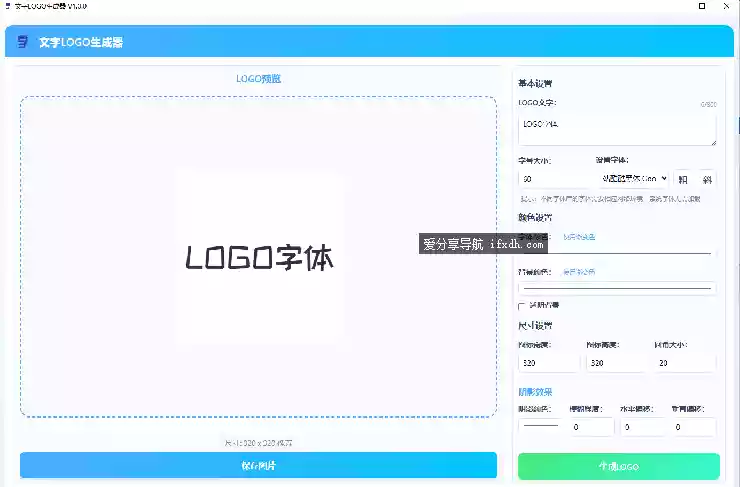Toggle the italic (斜) font style button
This screenshot has width=740, height=487.
[707, 179]
